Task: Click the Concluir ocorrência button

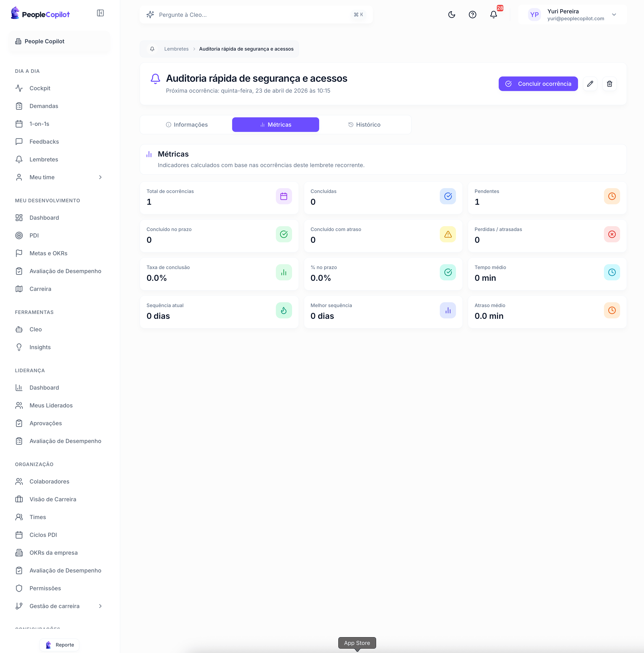Action: point(538,84)
